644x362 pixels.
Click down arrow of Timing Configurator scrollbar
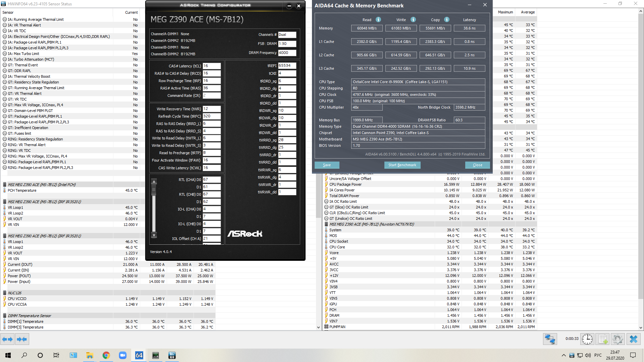tap(154, 235)
